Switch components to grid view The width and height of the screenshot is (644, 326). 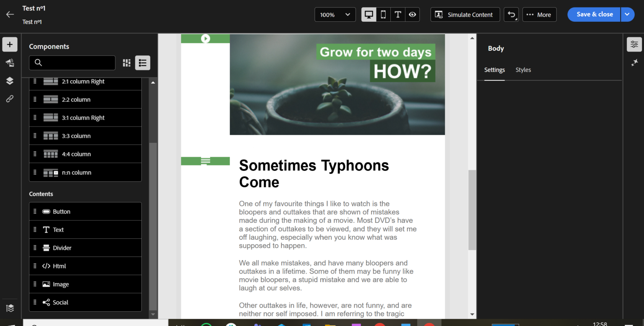pyautogui.click(x=127, y=63)
